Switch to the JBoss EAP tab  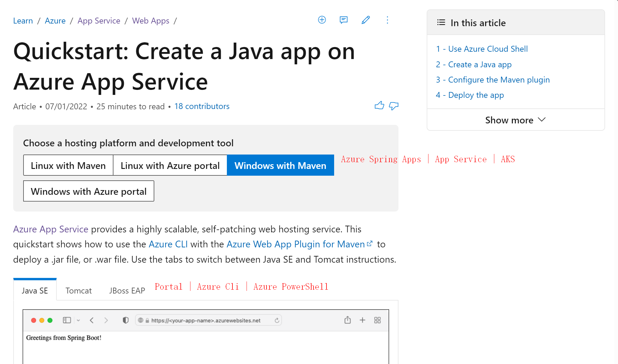click(x=127, y=291)
